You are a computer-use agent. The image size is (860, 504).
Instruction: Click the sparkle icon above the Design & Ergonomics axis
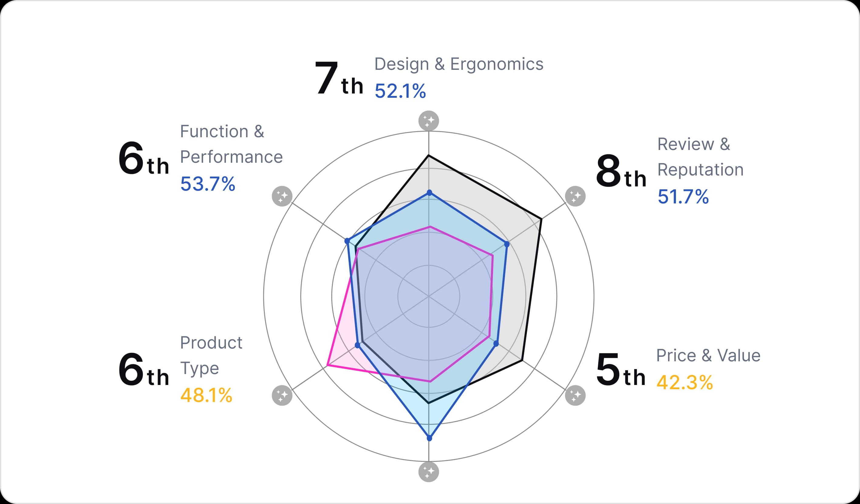[x=429, y=121]
